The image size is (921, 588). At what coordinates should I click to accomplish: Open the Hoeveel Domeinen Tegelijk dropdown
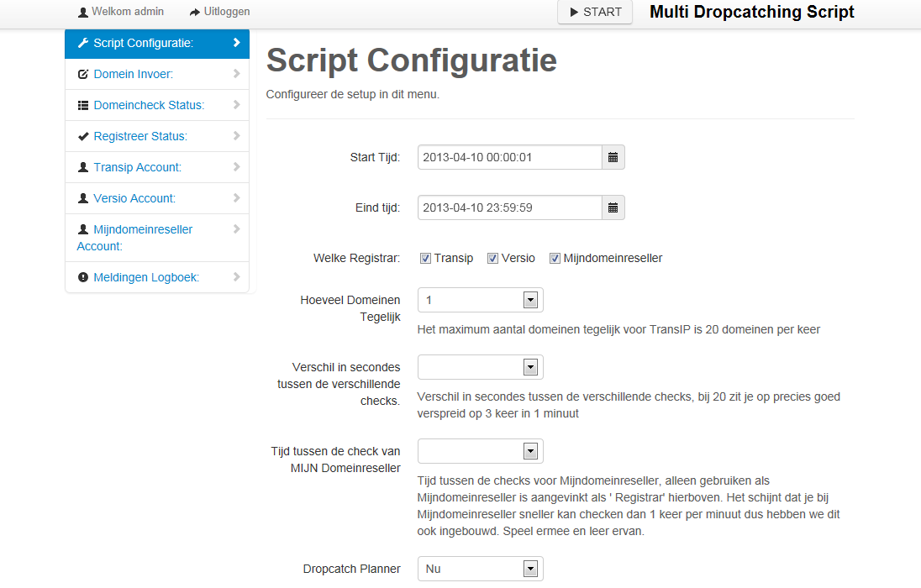coord(480,300)
